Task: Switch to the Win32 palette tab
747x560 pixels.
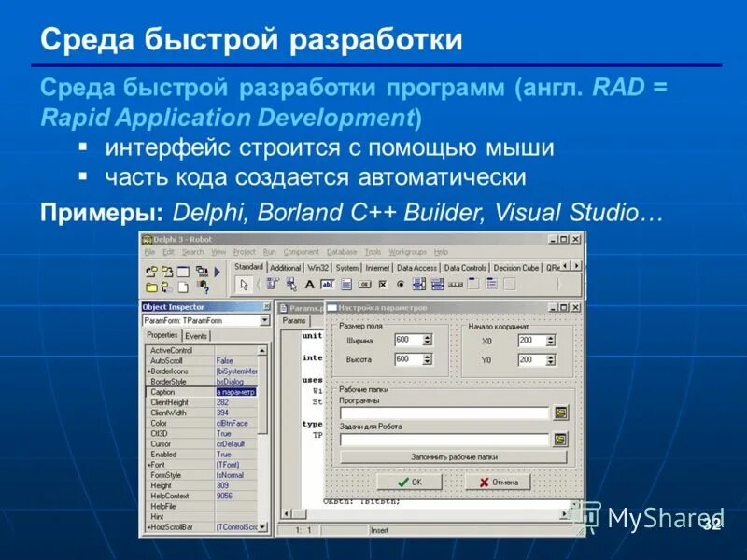Action: click(x=317, y=268)
